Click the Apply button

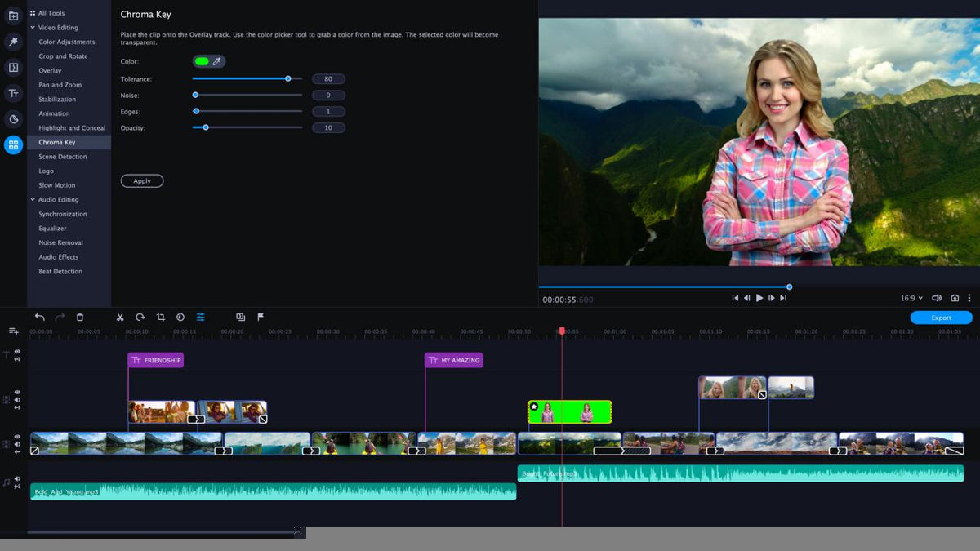pyautogui.click(x=142, y=181)
